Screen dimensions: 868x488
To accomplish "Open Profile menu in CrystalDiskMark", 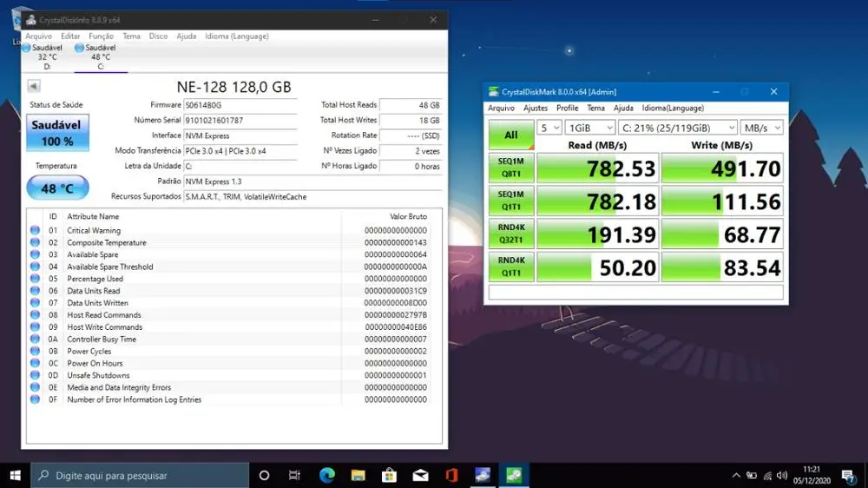I will [568, 108].
